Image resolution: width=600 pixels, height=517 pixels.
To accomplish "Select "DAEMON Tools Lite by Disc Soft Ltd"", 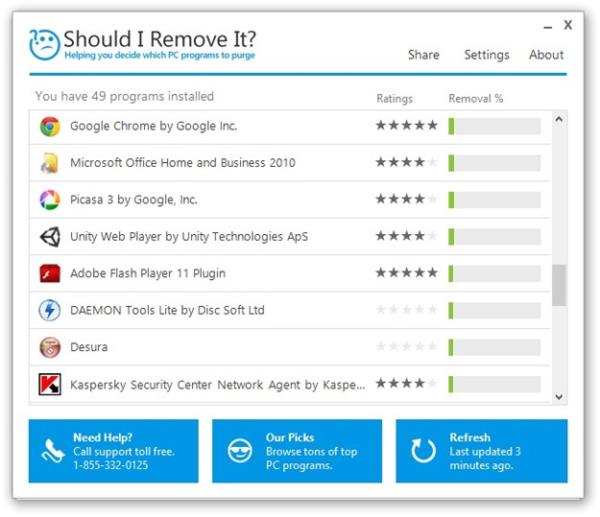I will (167, 310).
